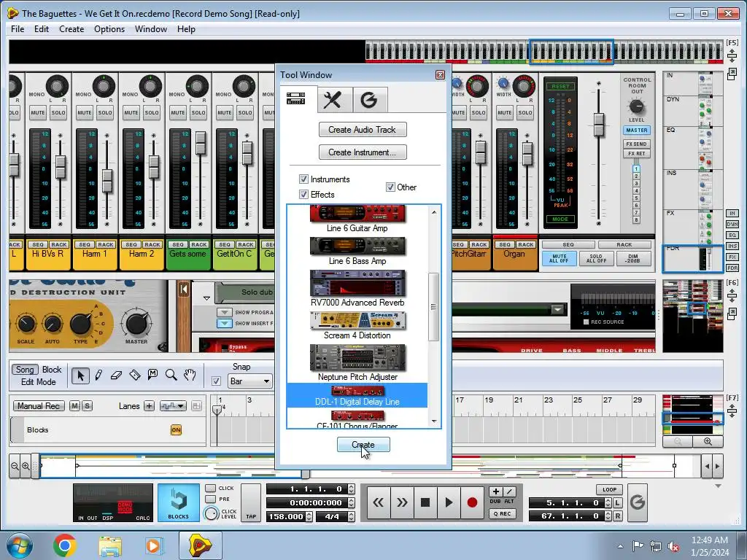Click the Play transport button
This screenshot has width=747, height=560.
(x=449, y=502)
